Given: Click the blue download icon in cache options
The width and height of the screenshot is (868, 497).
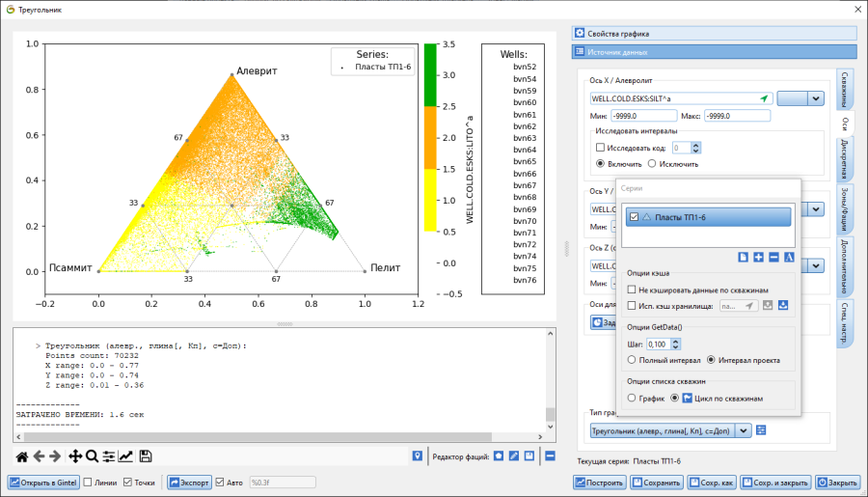Looking at the screenshot, I should pyautogui.click(x=783, y=305).
